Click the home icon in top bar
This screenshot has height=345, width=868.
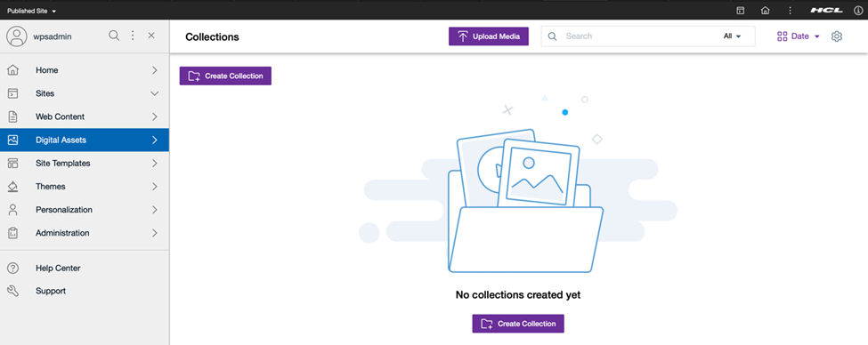pos(765,11)
